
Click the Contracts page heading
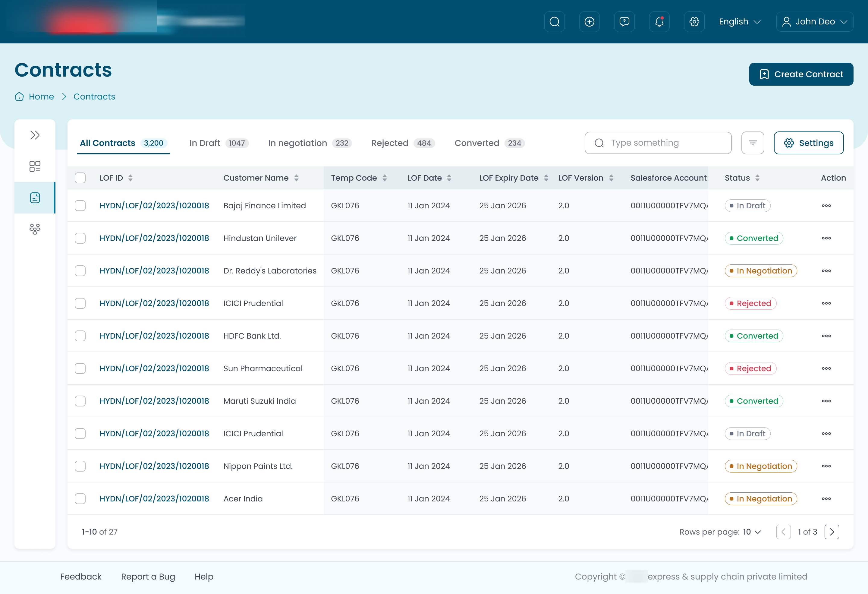(x=63, y=70)
